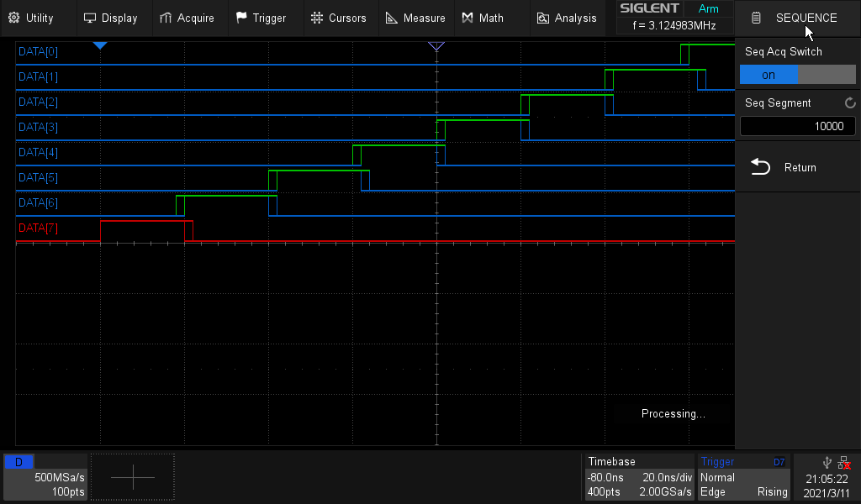This screenshot has height=504, width=861.
Task: Open the Cursors menu
Action: point(338,18)
